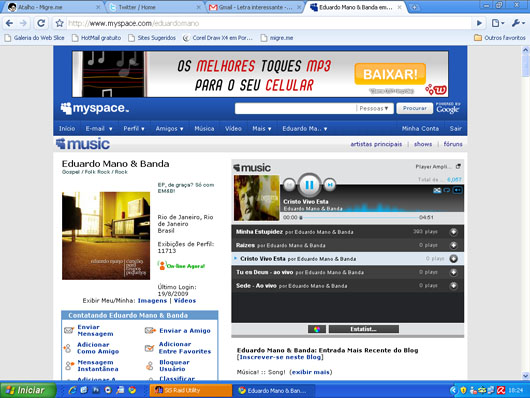
Task: Open the Início menu item
Action: 67,128
